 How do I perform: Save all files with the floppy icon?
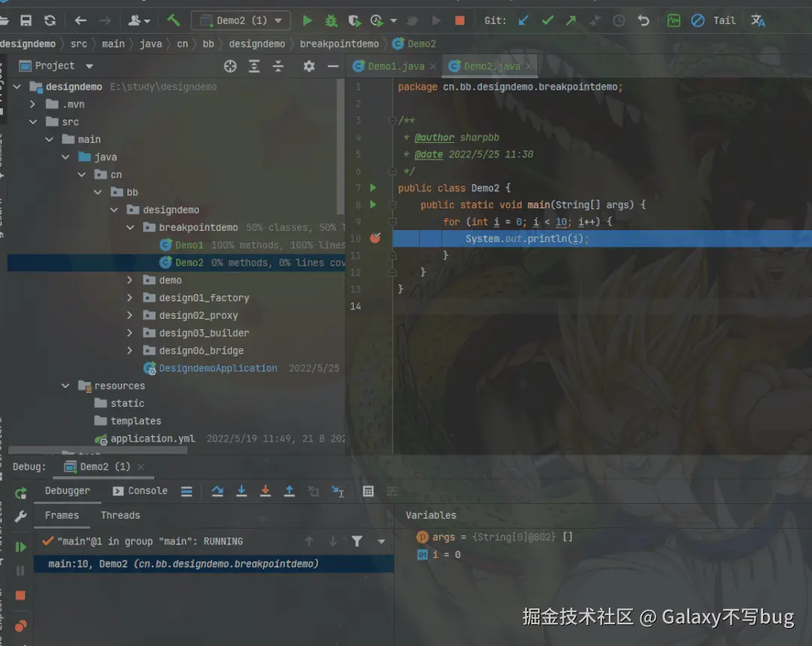click(x=26, y=21)
